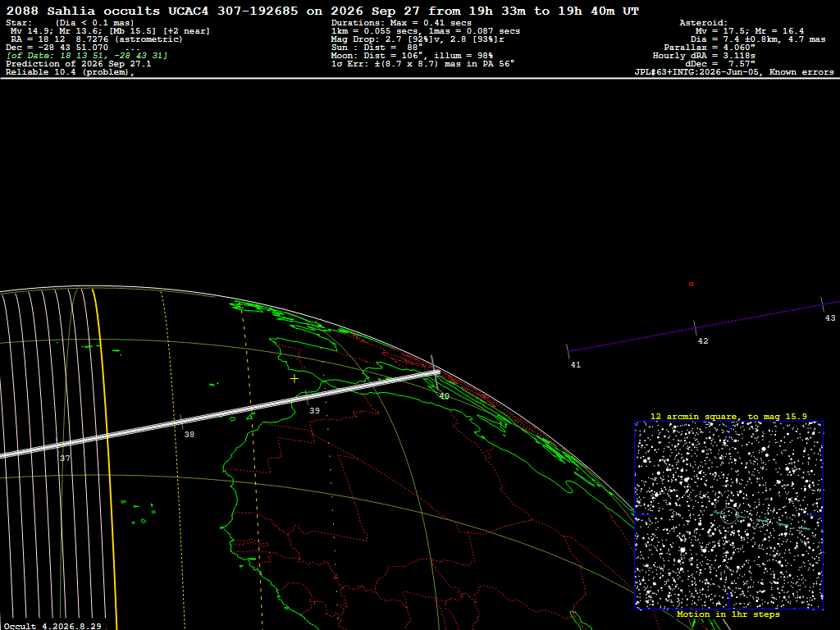
Task: Click the 'Motion in 1hr steps' label
Action: (x=728, y=614)
